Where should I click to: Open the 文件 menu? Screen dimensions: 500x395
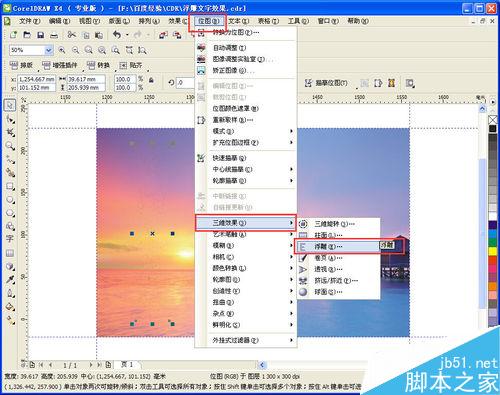(x=30, y=21)
